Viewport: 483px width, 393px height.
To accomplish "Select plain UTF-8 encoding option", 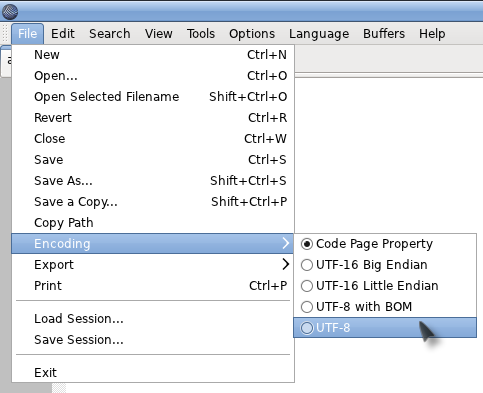I will [x=385, y=328].
